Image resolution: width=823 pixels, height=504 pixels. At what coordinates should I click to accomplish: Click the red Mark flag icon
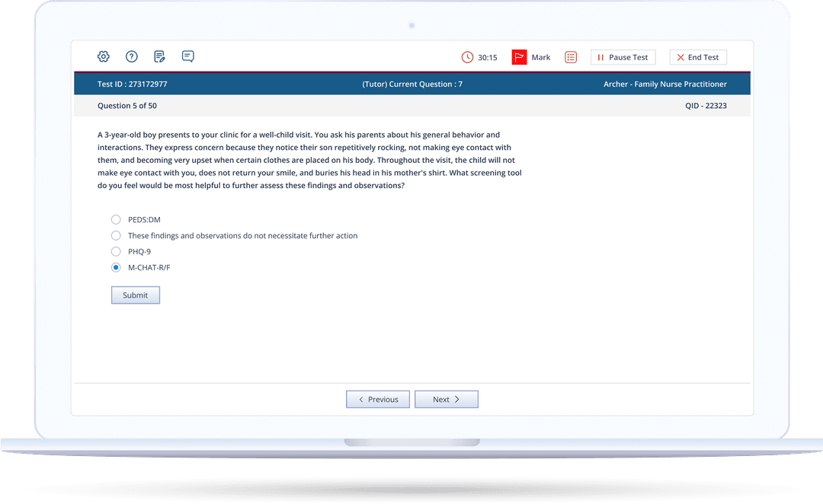(x=519, y=57)
